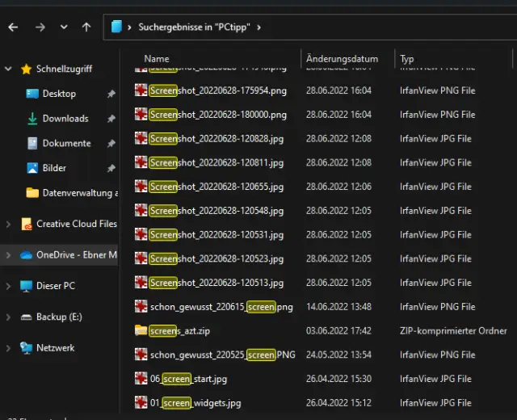This screenshot has height=420, width=517.
Task: Sort by the Name column header
Action: tap(157, 59)
